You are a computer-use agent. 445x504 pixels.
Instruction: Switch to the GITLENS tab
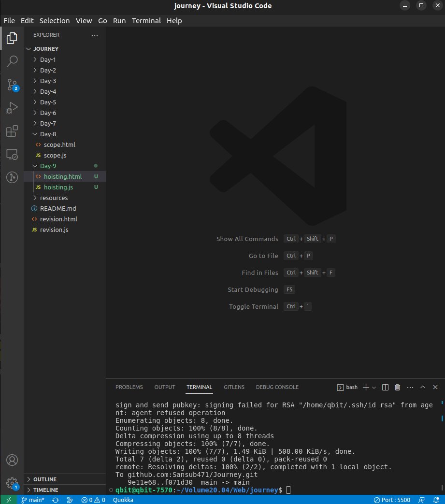[x=234, y=388]
